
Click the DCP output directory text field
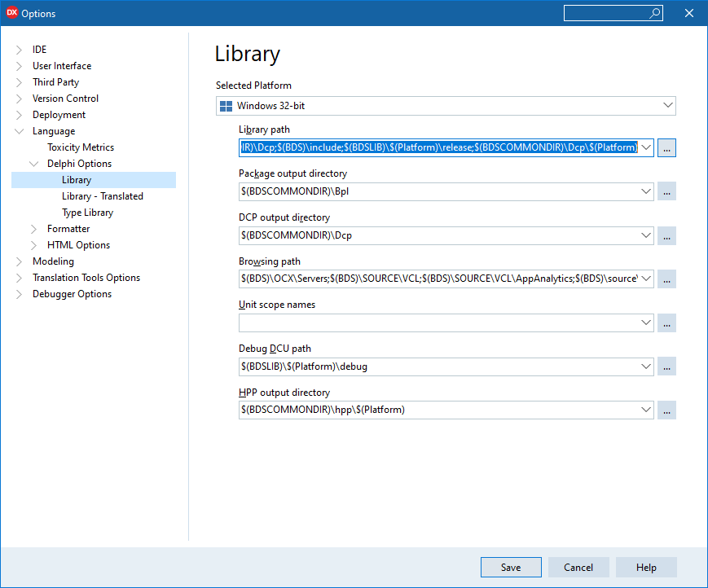(439, 235)
